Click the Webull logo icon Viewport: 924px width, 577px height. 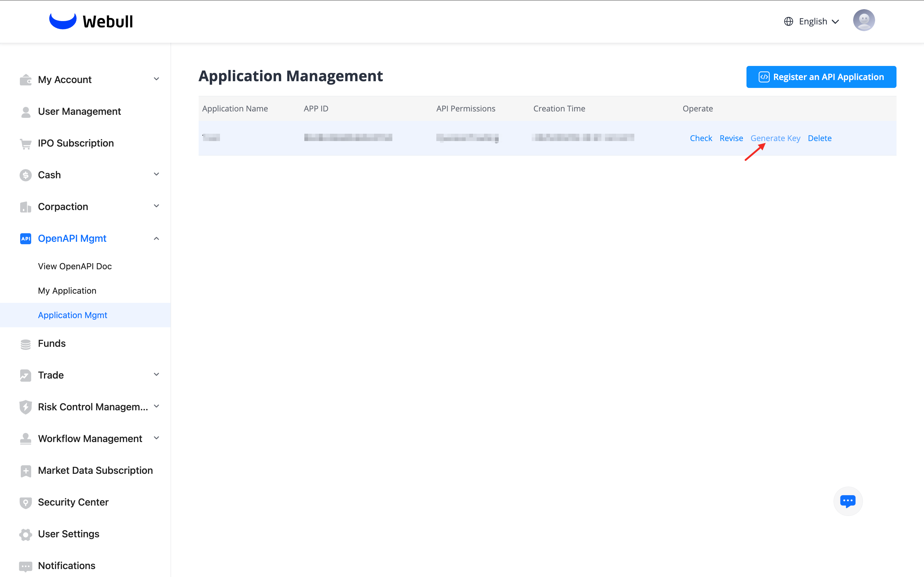(63, 21)
